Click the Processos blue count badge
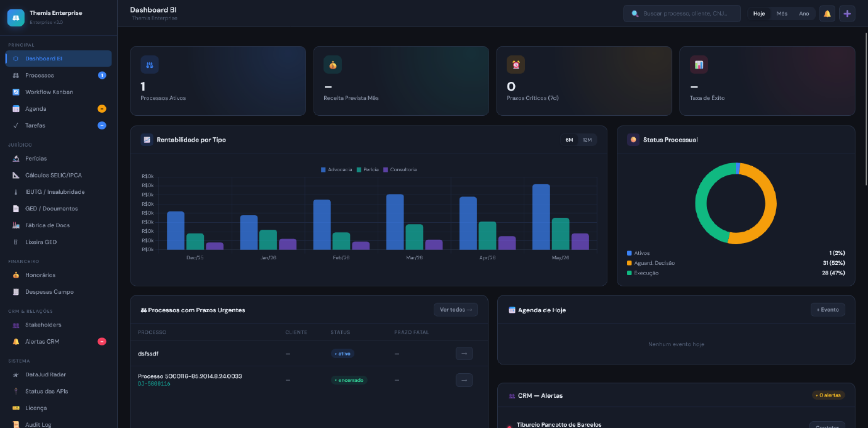 coord(102,76)
